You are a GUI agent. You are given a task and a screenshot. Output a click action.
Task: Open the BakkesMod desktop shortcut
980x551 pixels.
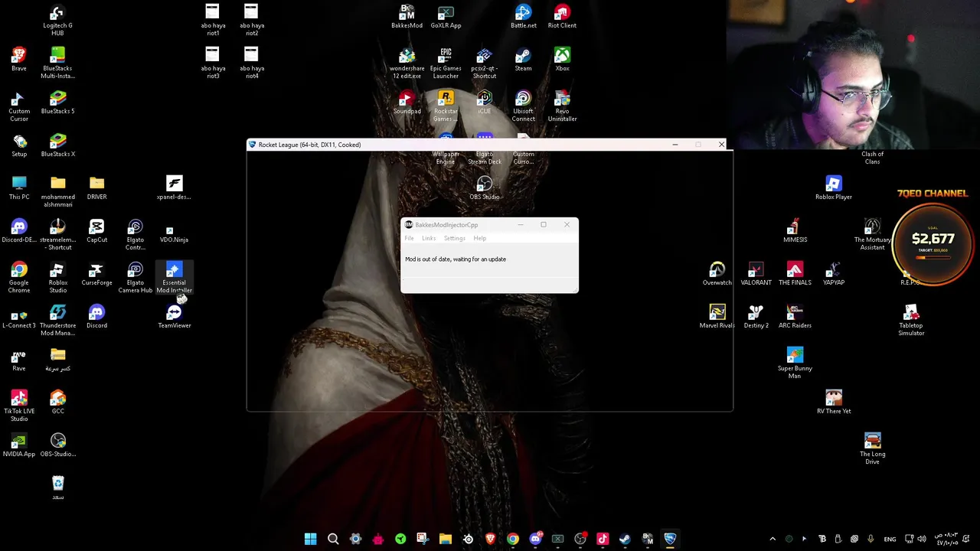407,17
